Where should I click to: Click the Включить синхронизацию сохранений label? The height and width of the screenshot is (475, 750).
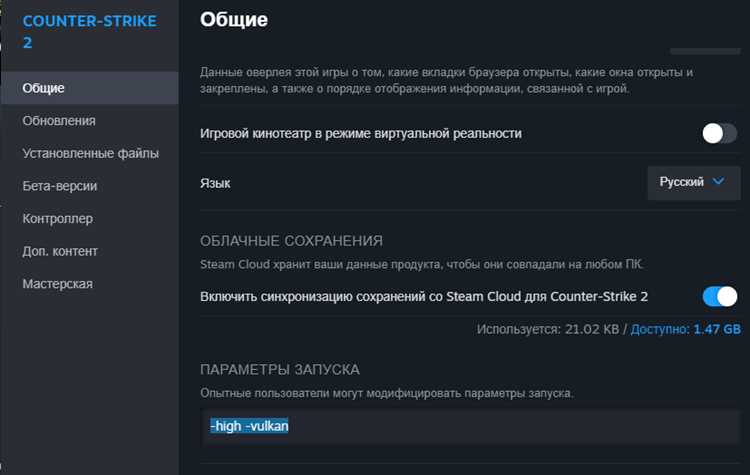click(x=424, y=297)
